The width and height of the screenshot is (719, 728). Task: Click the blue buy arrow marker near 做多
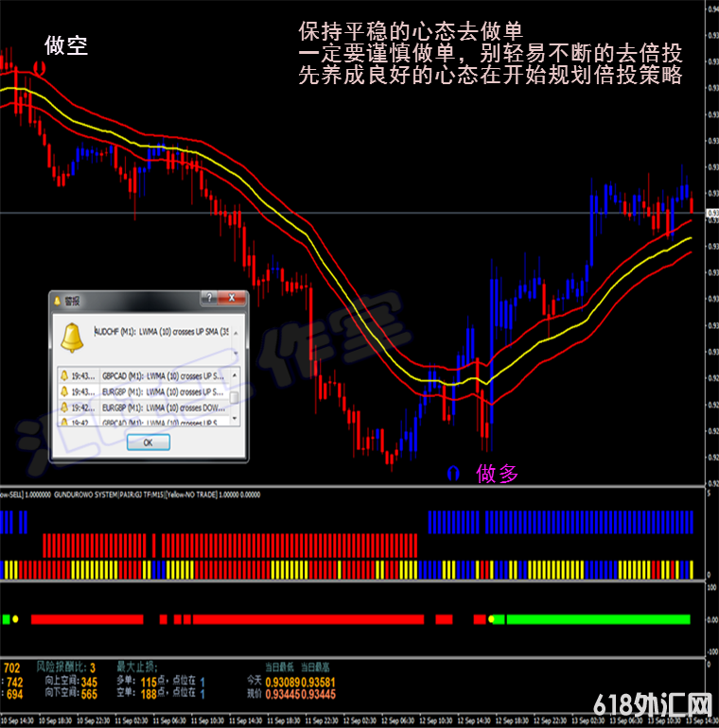point(453,472)
